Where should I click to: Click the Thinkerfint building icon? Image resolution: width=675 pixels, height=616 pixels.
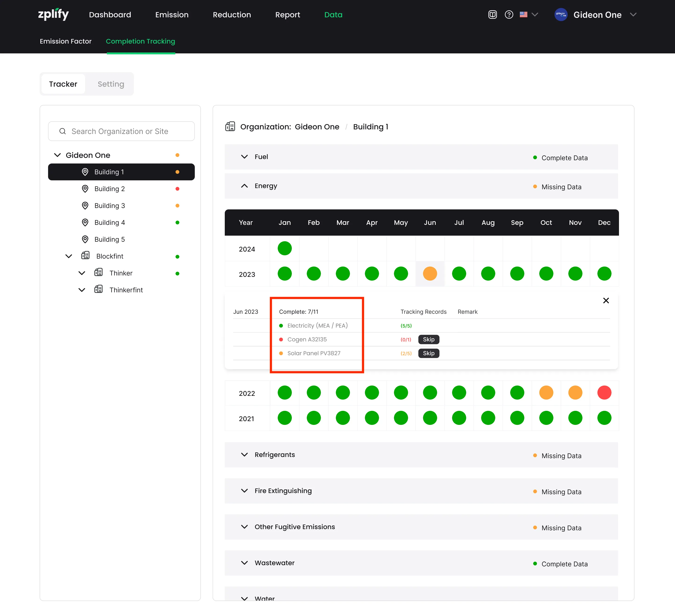(x=98, y=289)
